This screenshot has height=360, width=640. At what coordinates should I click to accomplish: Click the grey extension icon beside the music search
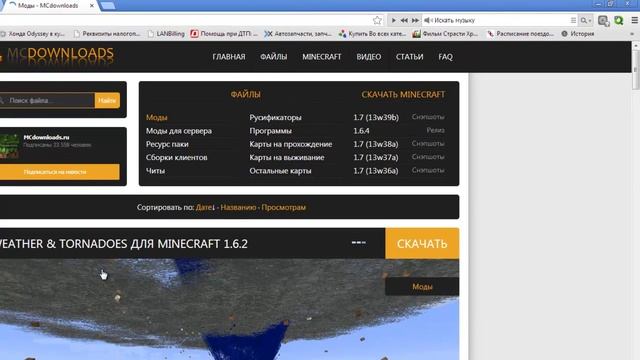tap(603, 20)
